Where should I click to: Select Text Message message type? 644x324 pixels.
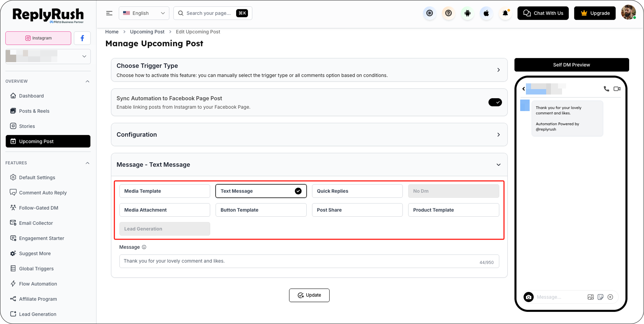click(x=261, y=191)
